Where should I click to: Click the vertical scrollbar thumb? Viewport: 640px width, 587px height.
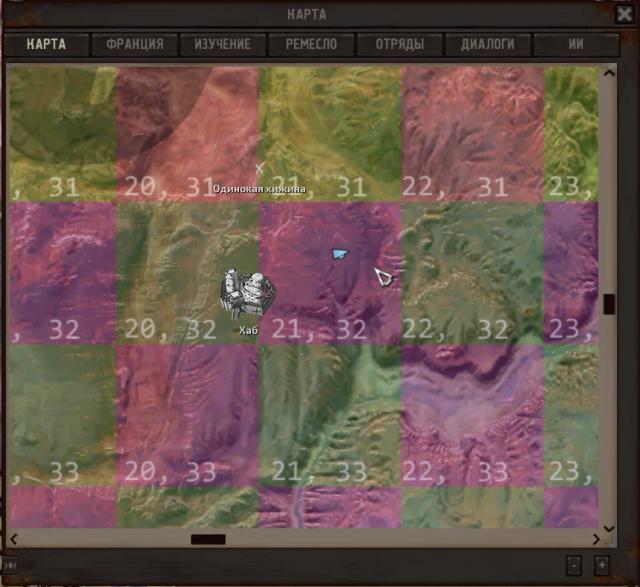coord(609,304)
